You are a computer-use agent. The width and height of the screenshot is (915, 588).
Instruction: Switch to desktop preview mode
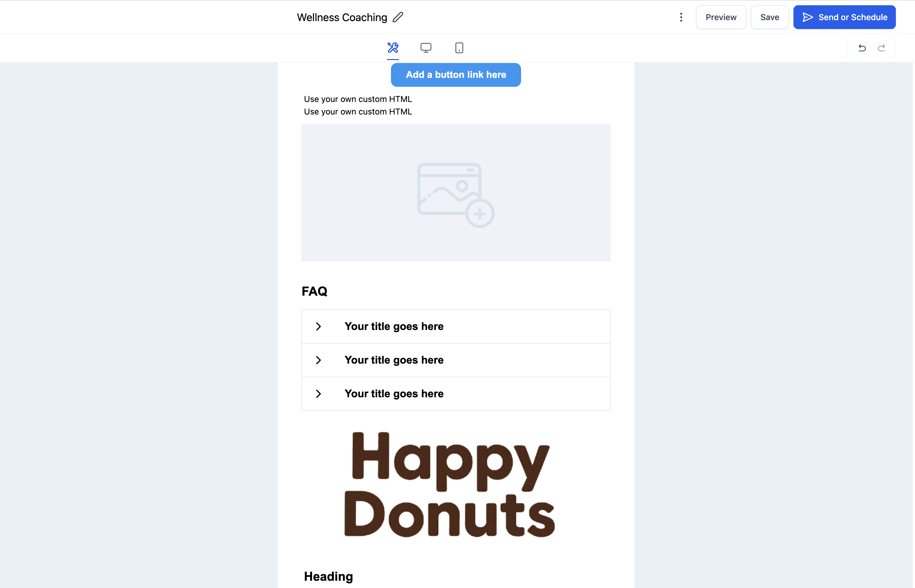[x=426, y=48]
